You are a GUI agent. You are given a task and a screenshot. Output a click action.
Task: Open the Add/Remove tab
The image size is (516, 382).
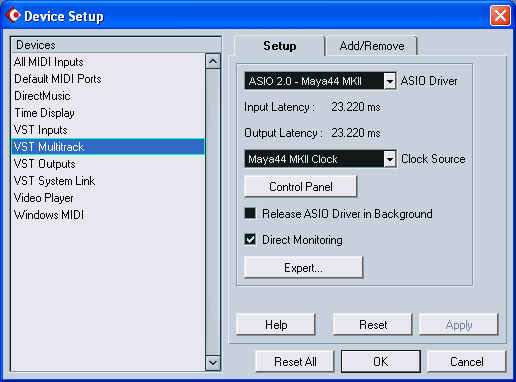coord(372,46)
